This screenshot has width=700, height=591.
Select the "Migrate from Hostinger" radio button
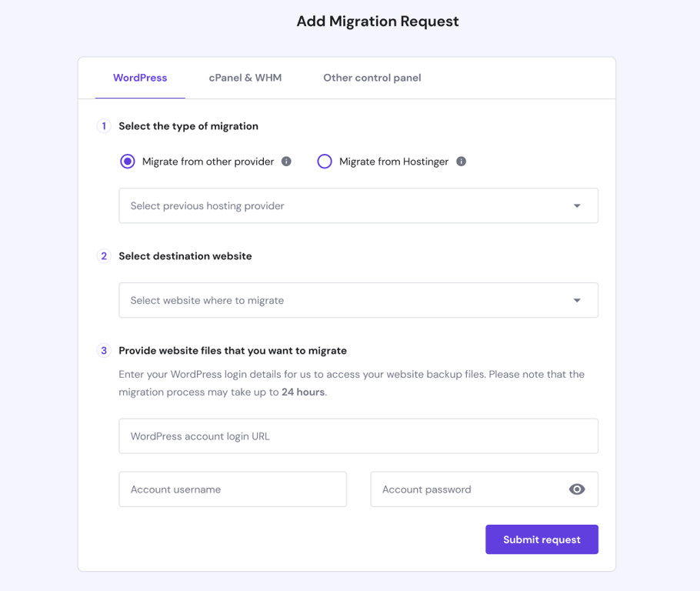click(325, 162)
